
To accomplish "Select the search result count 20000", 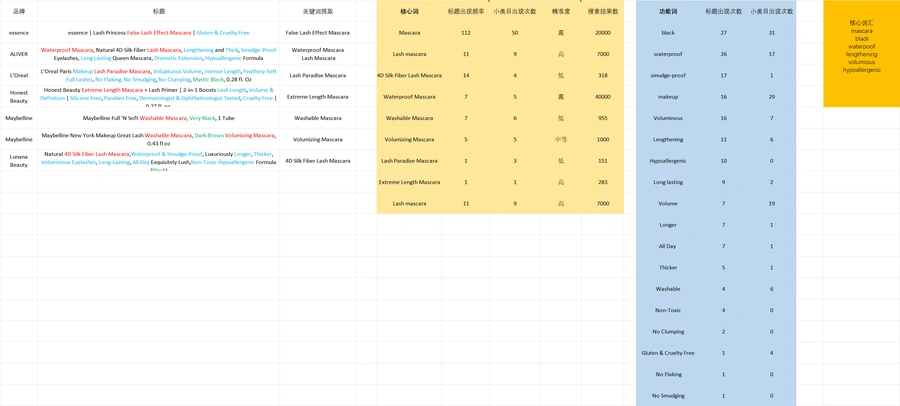I will coord(603,33).
